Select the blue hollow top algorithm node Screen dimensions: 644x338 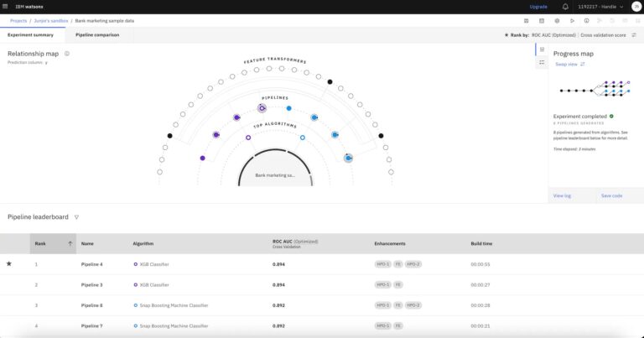(303, 138)
